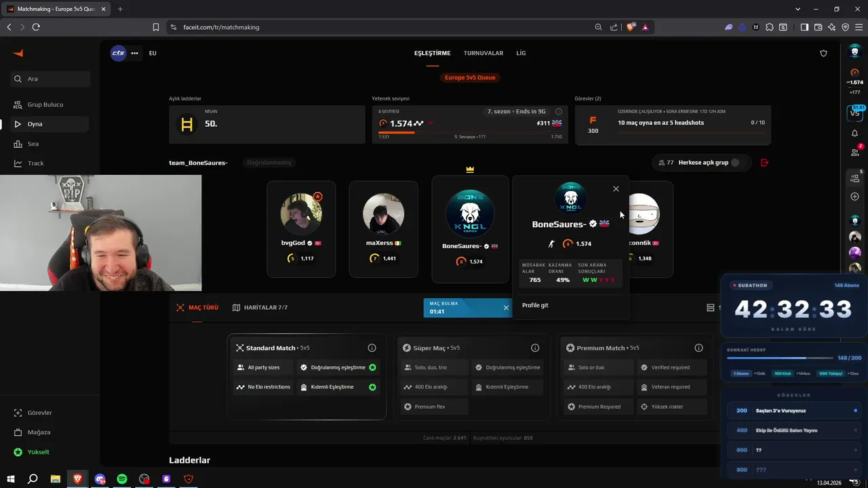868x488 pixels.
Task: Show info for Standard Match
Action: [372, 348]
